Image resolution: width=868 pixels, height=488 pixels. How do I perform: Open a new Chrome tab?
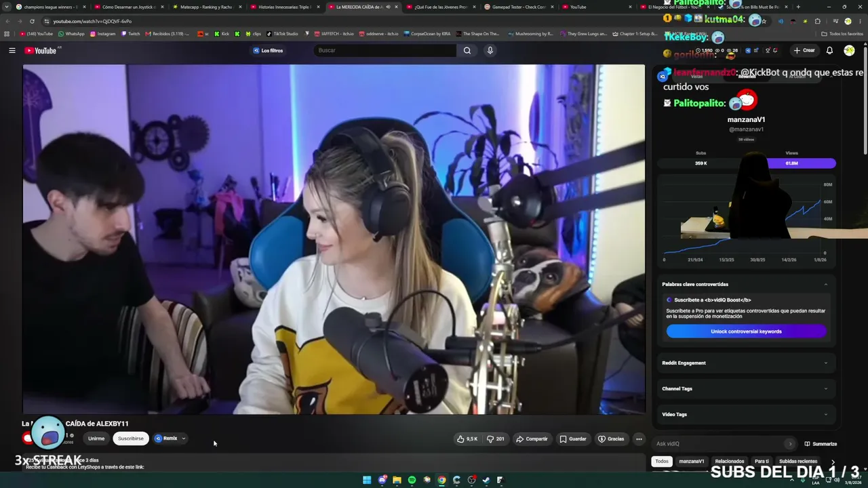pos(797,7)
